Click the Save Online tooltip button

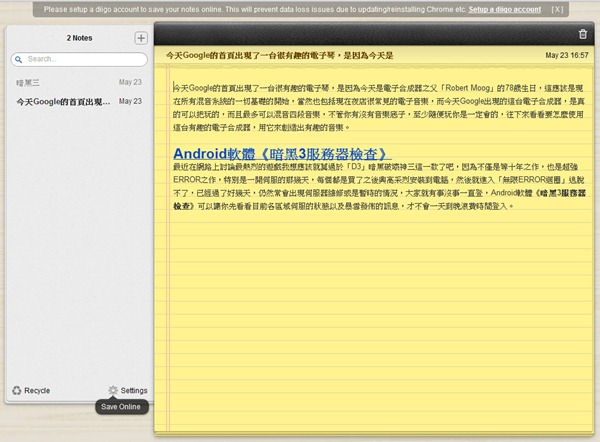[122, 407]
